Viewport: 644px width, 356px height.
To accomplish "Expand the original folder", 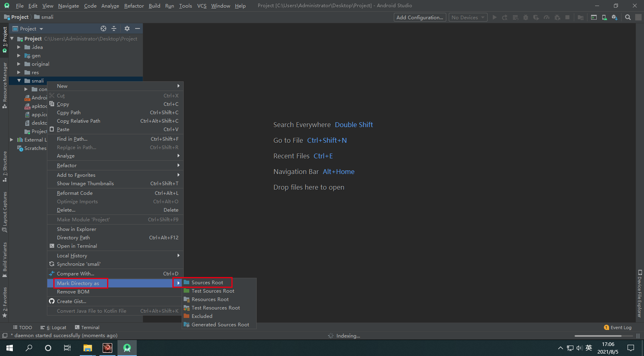I will pyautogui.click(x=19, y=64).
